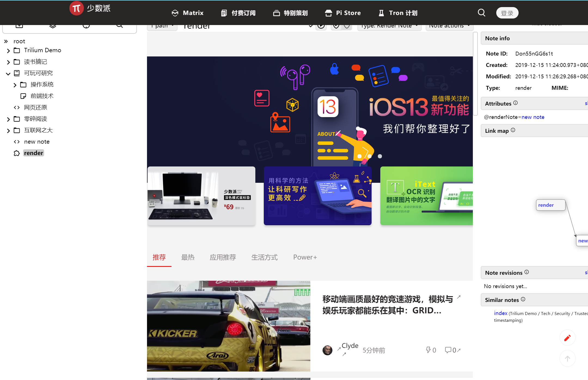Open the floating edit pencil button
Image resolution: width=588 pixels, height=380 pixels.
click(x=567, y=338)
